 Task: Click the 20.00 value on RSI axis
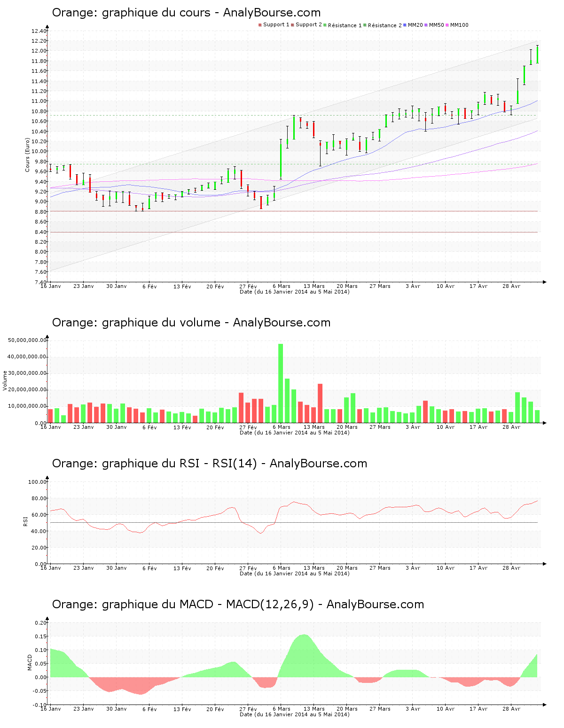point(39,548)
